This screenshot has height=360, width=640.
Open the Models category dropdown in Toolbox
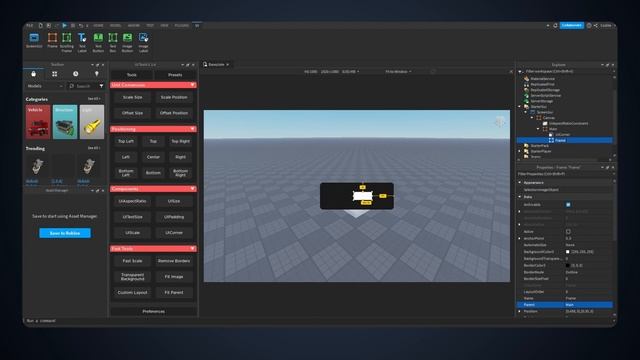(45, 86)
